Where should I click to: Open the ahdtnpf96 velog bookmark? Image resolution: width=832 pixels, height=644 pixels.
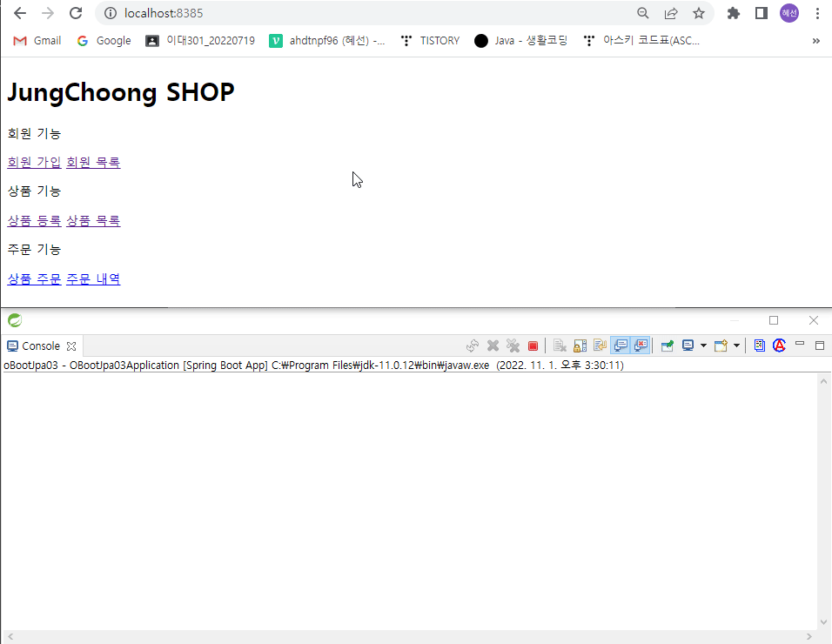tap(327, 41)
